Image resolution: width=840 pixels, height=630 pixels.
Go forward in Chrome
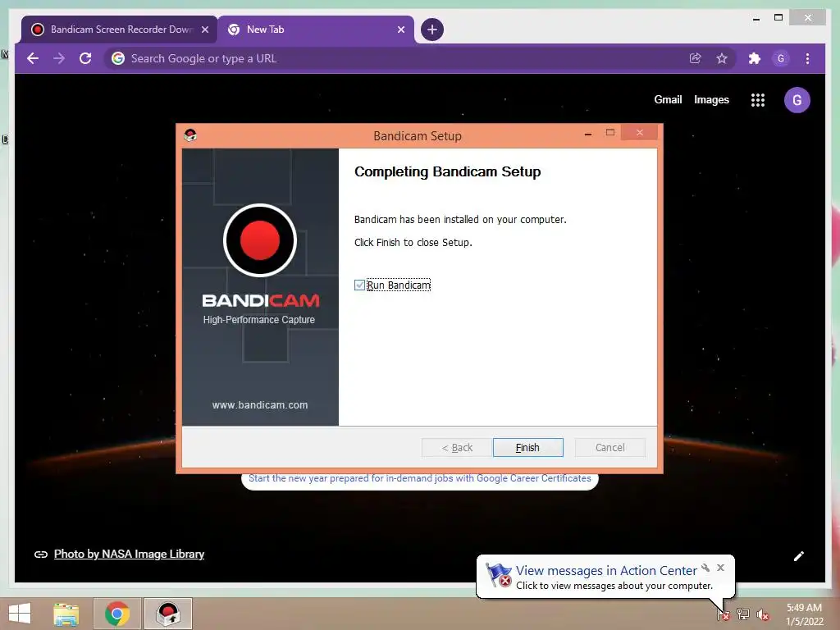click(59, 58)
